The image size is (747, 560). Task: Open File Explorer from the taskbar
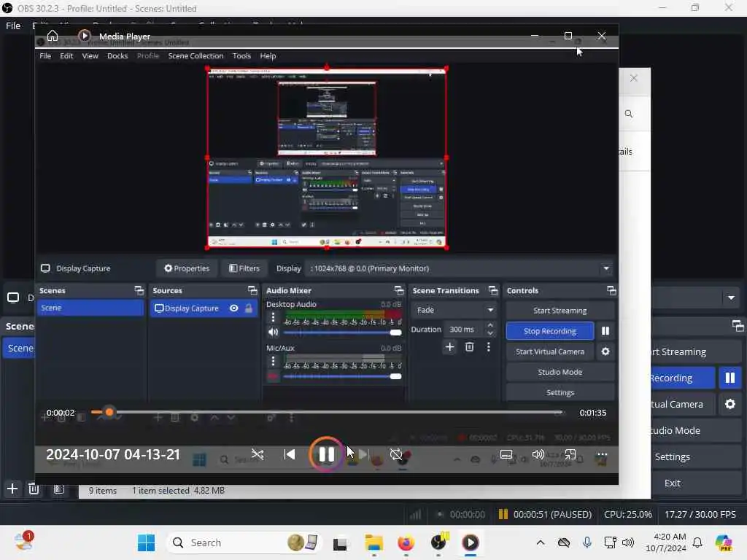pyautogui.click(x=374, y=542)
